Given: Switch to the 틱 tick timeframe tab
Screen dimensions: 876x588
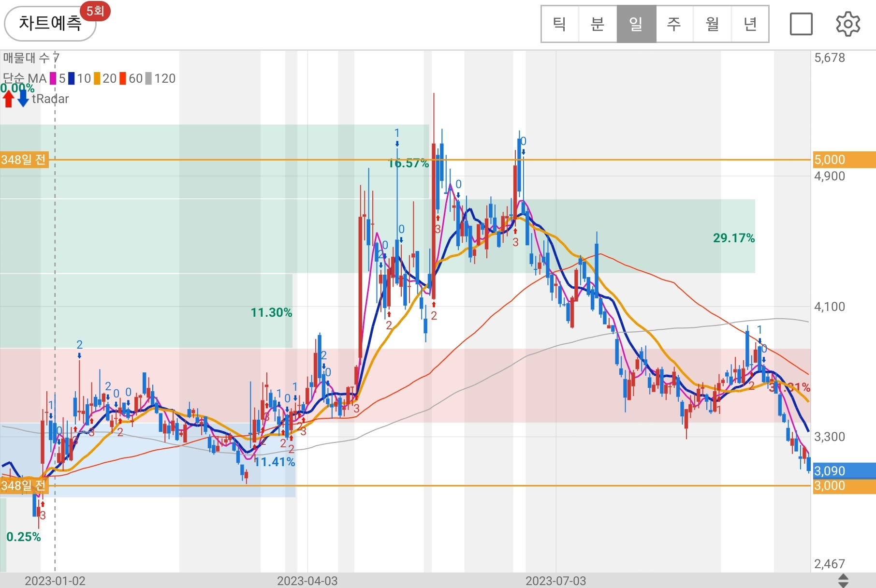Looking at the screenshot, I should coord(560,24).
